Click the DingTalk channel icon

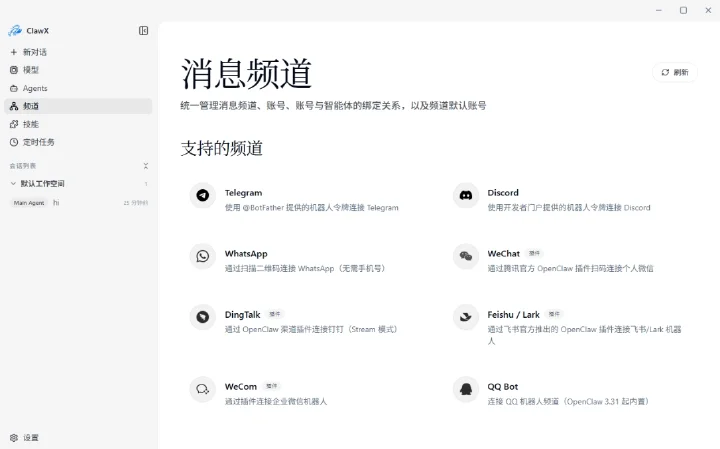click(202, 317)
